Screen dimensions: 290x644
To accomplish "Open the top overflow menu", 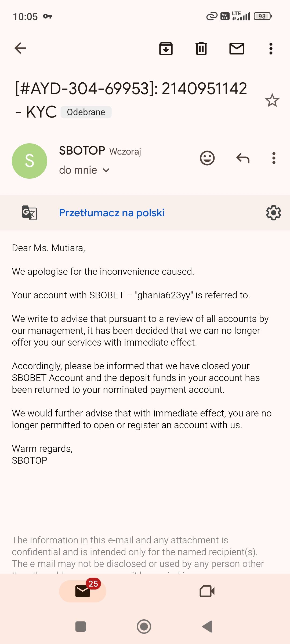I will pos(271,49).
